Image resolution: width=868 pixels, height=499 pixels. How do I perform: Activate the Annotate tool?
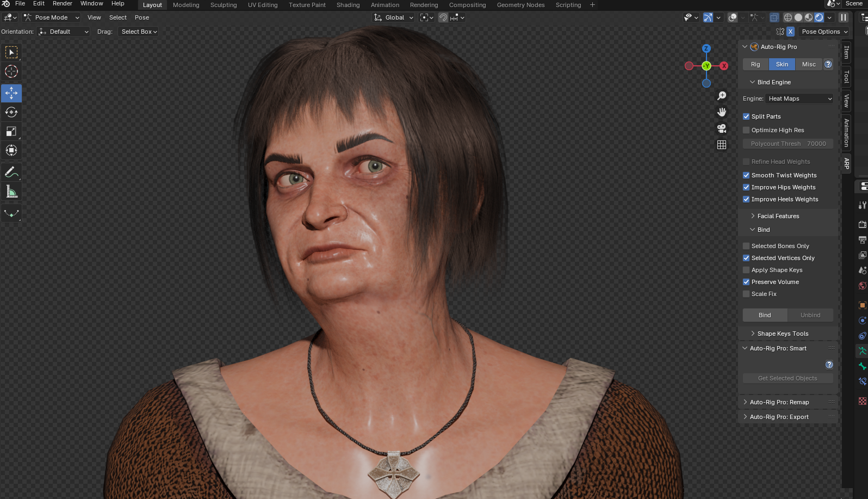pos(11,172)
